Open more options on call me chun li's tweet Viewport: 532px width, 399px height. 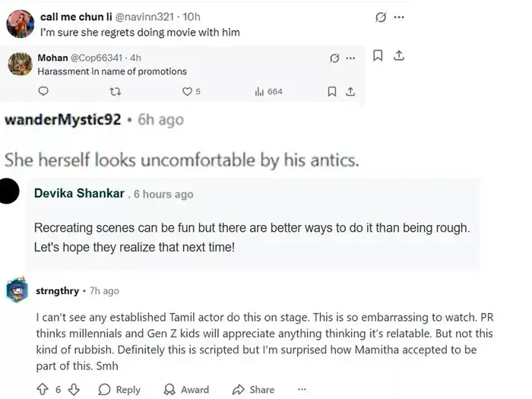click(x=401, y=17)
